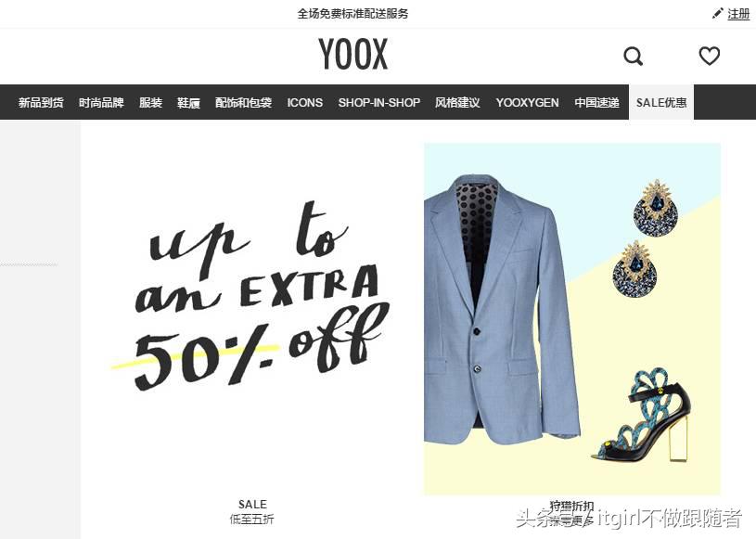Go to the SHOP-IN-SHOP section
This screenshot has height=539, width=756.
379,103
